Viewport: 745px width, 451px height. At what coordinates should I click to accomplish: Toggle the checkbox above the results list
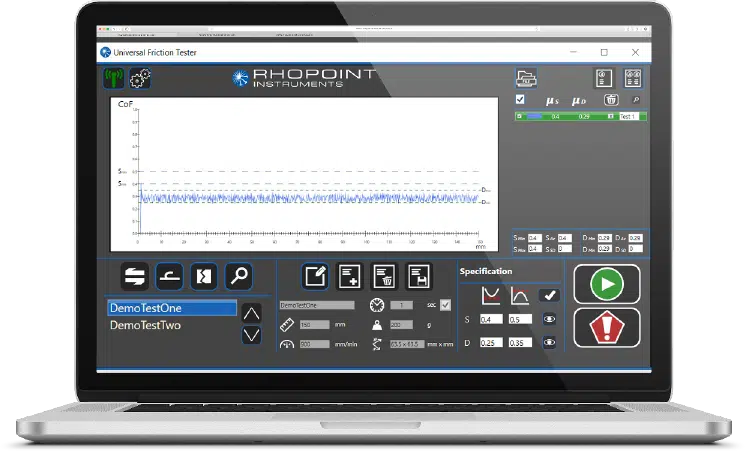[x=519, y=100]
